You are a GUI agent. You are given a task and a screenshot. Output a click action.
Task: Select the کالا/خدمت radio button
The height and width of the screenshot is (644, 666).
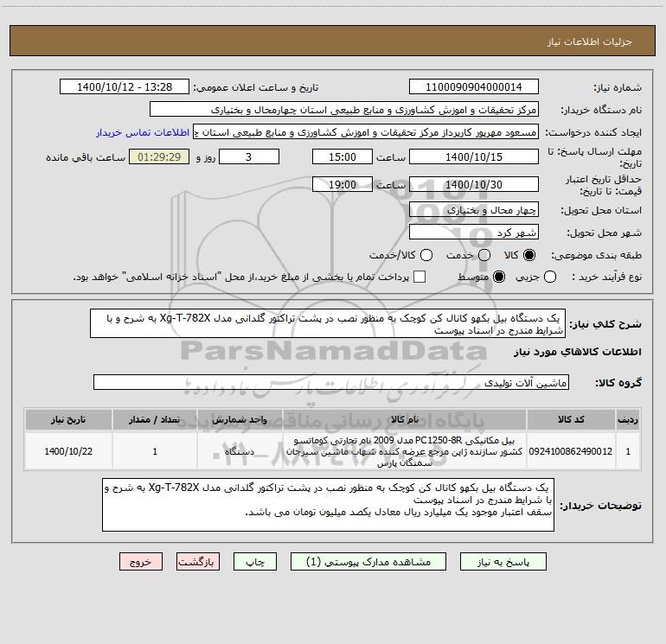pyautogui.click(x=426, y=255)
